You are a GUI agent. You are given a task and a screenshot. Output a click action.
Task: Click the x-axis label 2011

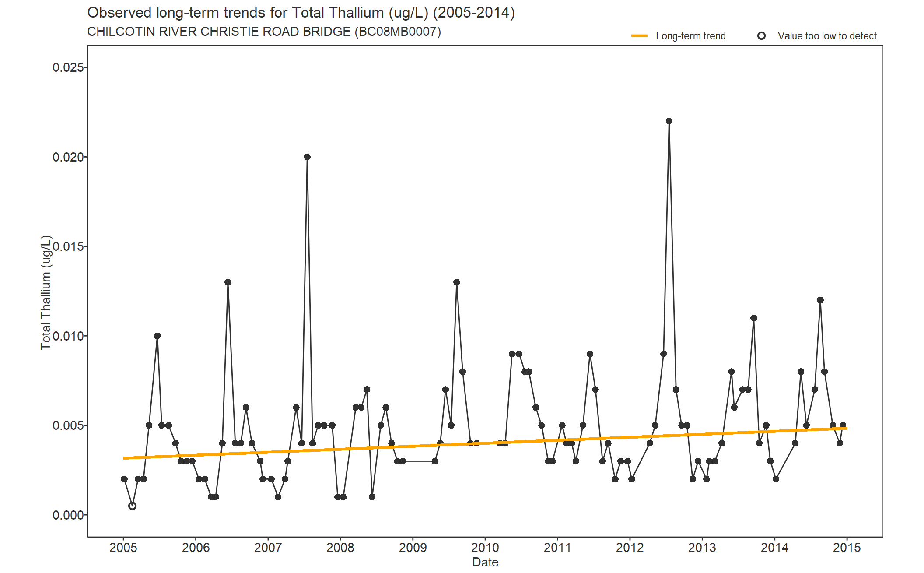pyautogui.click(x=557, y=548)
